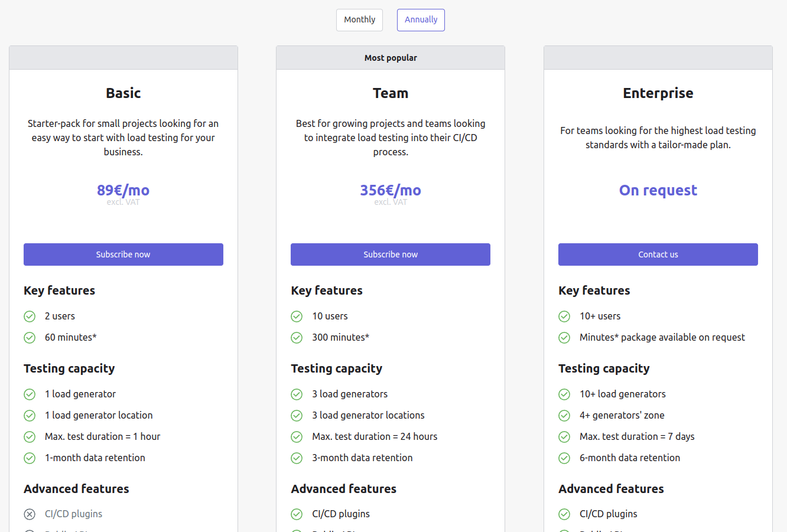Click the X icon by Basic CI/CD plugins

tap(30, 514)
